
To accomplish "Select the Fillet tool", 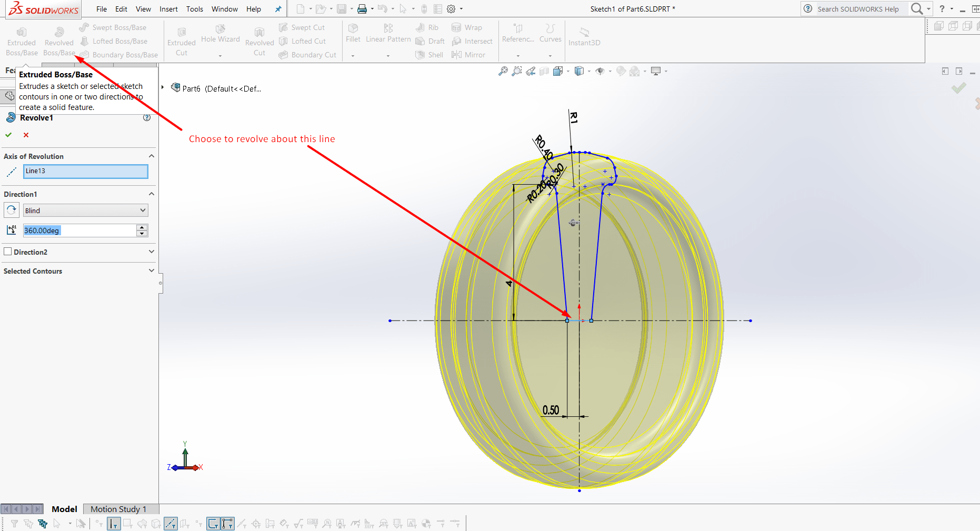I will pyautogui.click(x=353, y=33).
